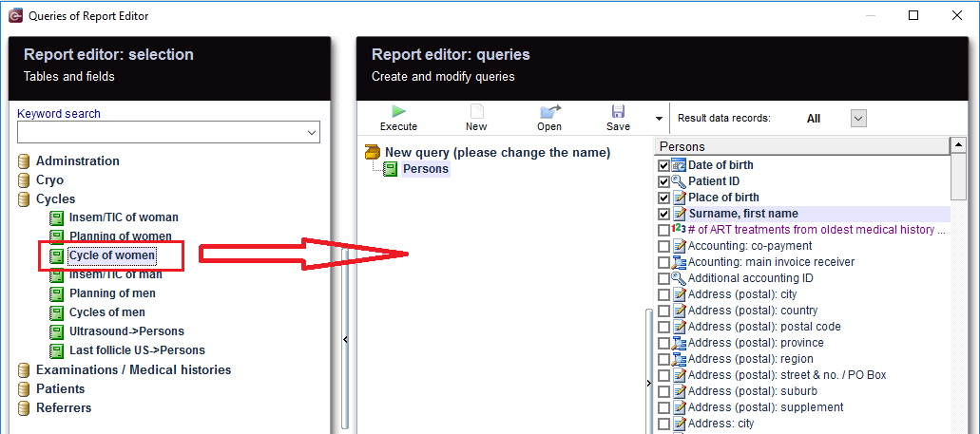Expand the Patients database category
This screenshot has width=980, height=434.
[x=24, y=389]
